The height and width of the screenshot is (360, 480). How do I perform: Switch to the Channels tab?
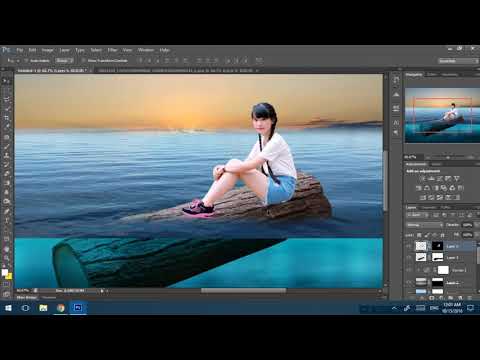[x=429, y=207]
